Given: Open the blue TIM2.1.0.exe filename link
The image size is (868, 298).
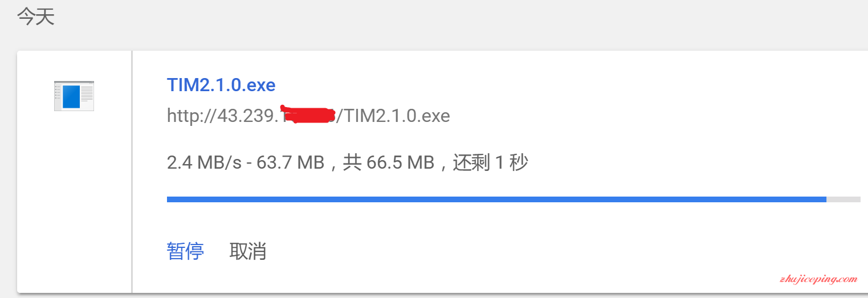Looking at the screenshot, I should click(221, 85).
